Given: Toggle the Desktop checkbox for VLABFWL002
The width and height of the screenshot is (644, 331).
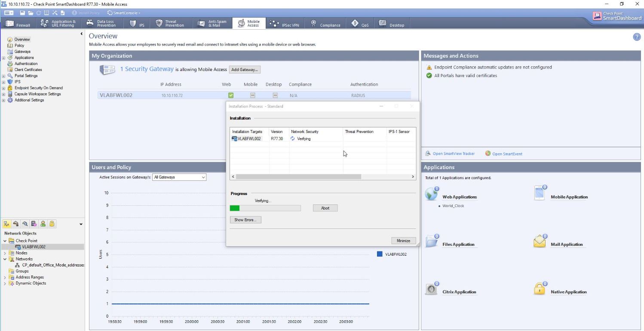Looking at the screenshot, I should 275,96.
